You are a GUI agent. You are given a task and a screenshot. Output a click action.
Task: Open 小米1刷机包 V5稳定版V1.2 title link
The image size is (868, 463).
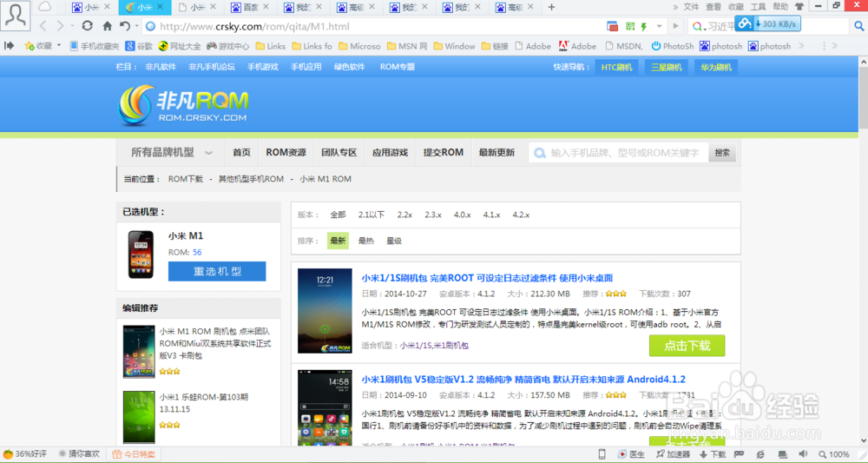coord(523,380)
